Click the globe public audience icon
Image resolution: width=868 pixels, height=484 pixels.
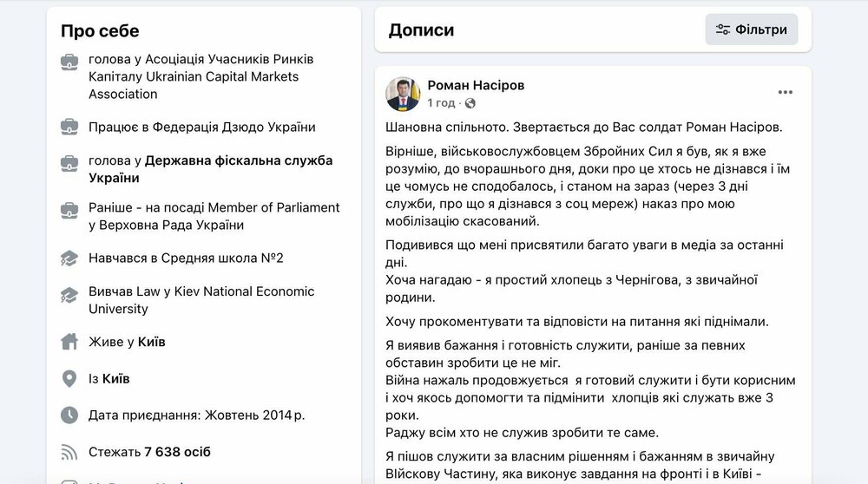point(470,103)
